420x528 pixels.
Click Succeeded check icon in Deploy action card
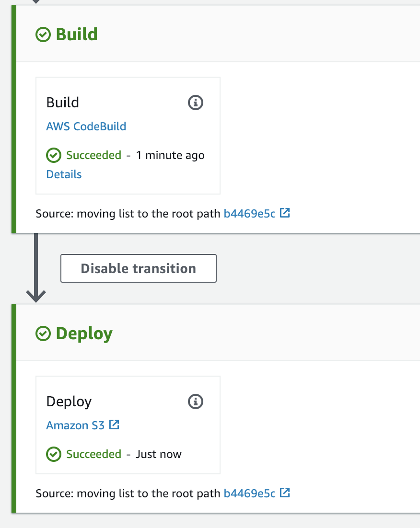click(54, 454)
